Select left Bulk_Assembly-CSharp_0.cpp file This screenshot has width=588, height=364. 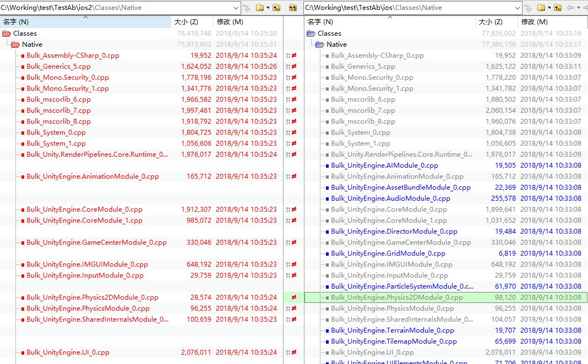pos(73,56)
